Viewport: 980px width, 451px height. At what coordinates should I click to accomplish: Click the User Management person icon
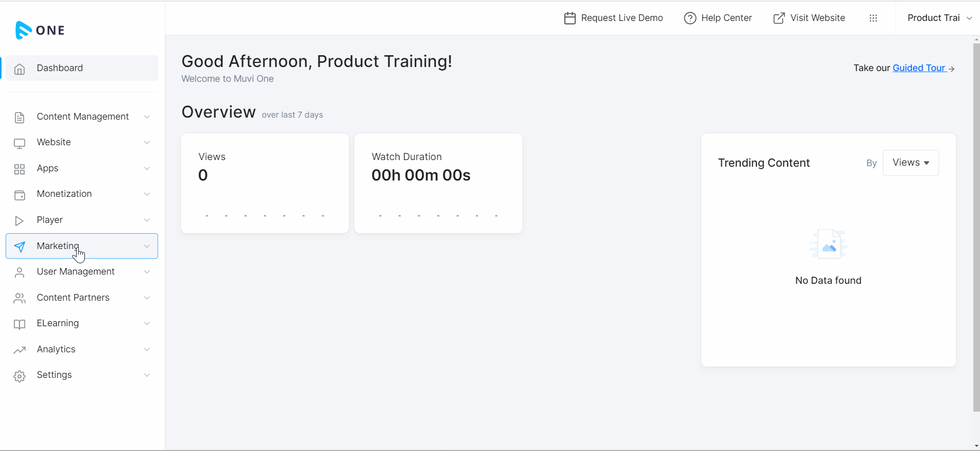(x=19, y=273)
